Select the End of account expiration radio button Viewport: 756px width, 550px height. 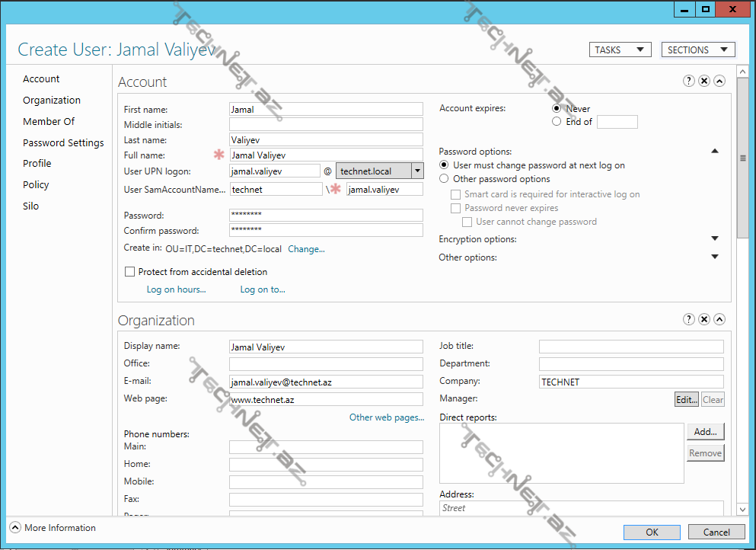[x=556, y=121]
